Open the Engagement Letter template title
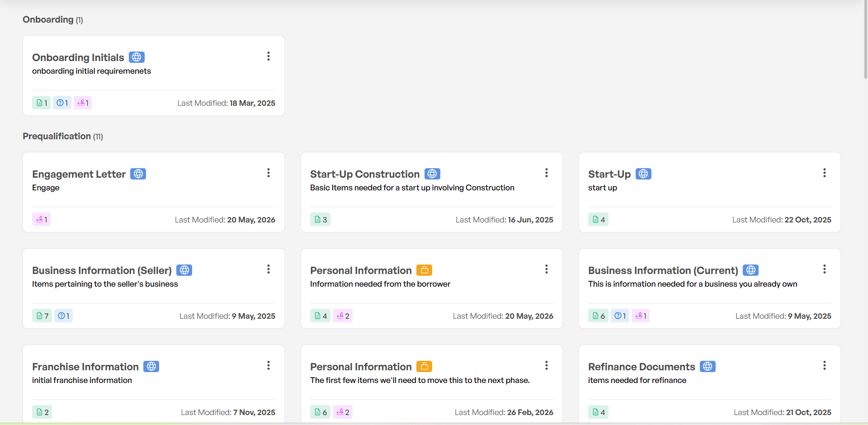 (79, 174)
